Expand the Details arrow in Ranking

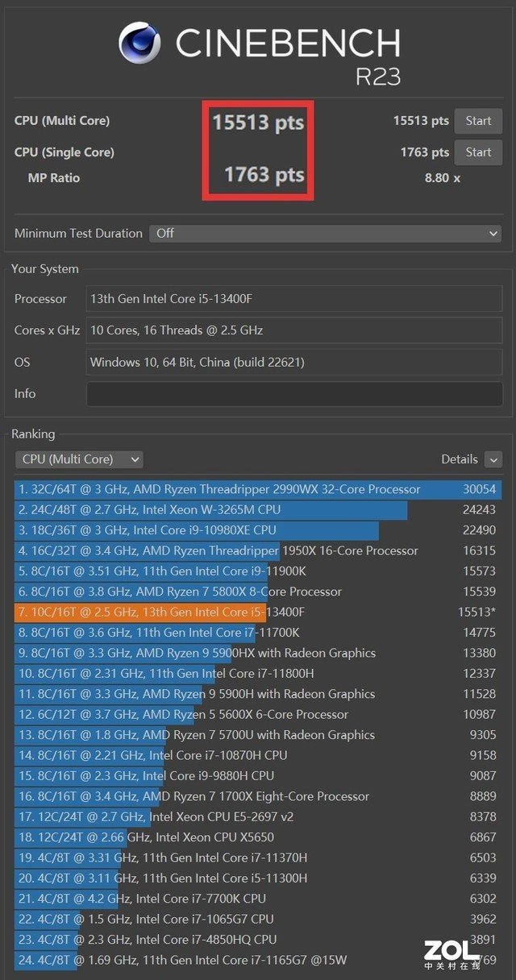pyautogui.click(x=493, y=459)
